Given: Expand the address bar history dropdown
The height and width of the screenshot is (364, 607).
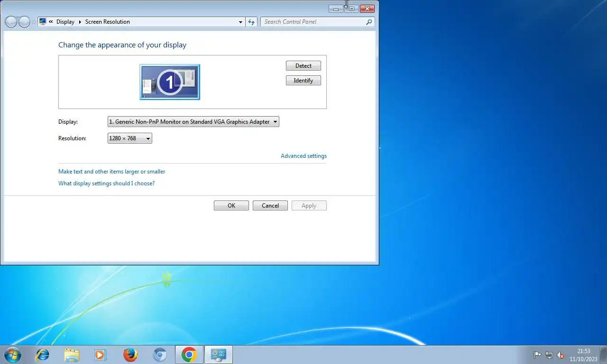Looking at the screenshot, I should coord(241,22).
